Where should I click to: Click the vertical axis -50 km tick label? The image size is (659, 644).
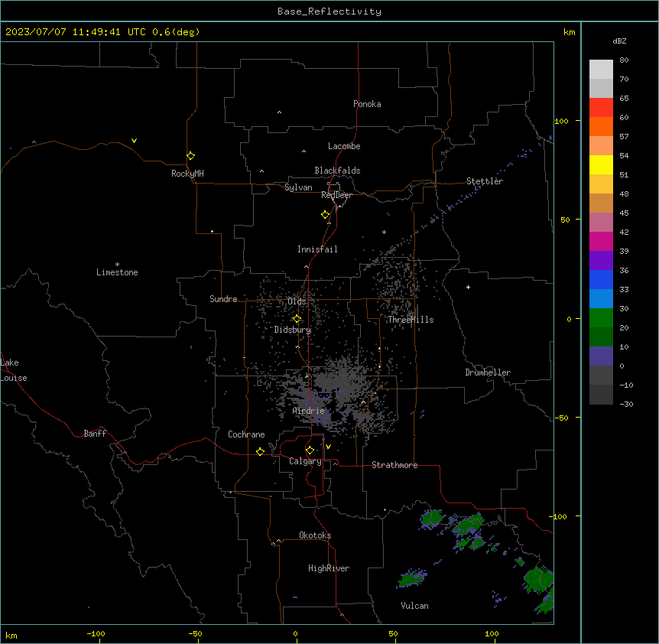coord(561,418)
